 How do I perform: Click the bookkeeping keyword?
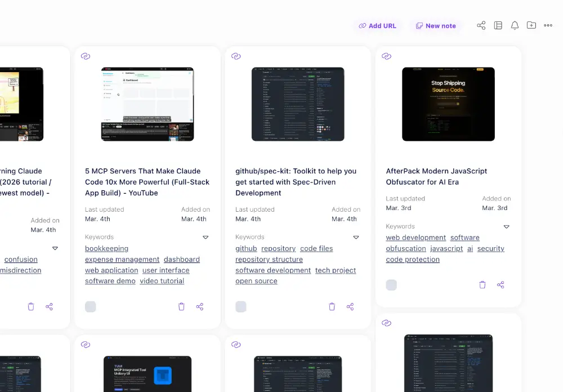[x=106, y=248]
